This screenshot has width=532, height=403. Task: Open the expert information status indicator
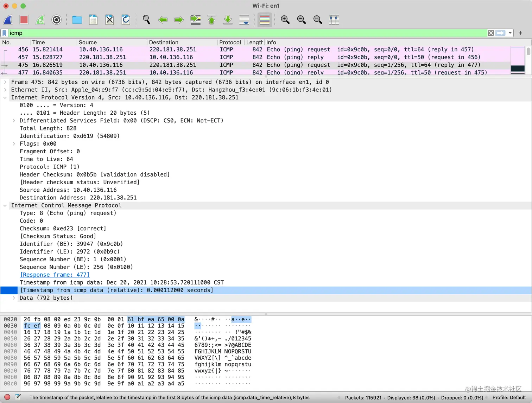[x=7, y=397]
